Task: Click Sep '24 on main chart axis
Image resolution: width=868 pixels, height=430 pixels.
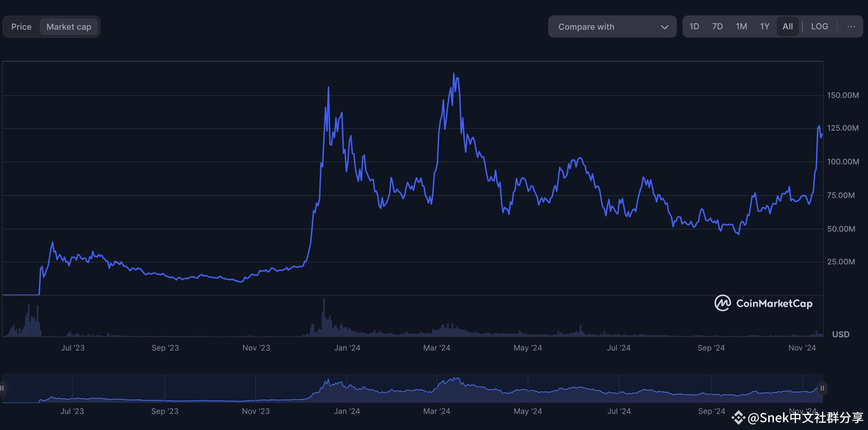Action: [x=711, y=348]
